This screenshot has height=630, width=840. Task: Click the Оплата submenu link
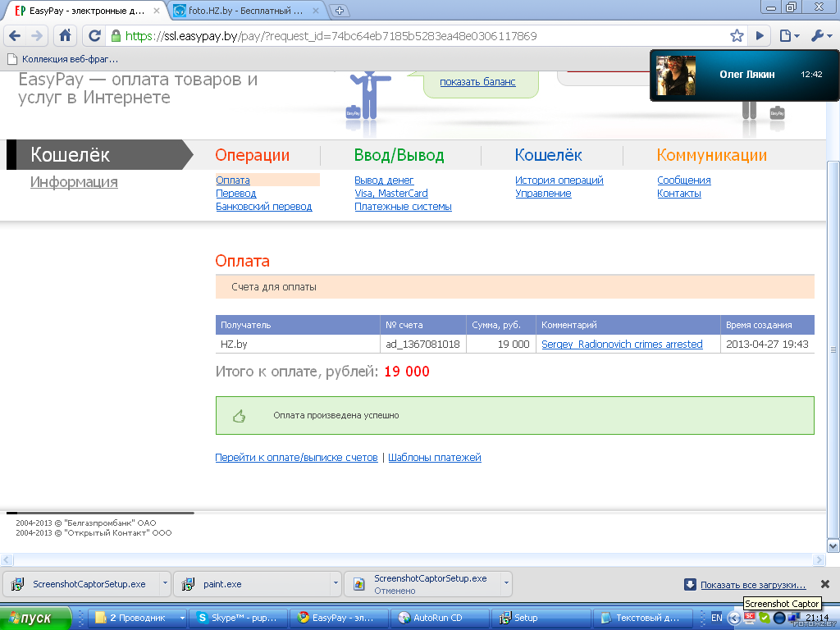233,180
